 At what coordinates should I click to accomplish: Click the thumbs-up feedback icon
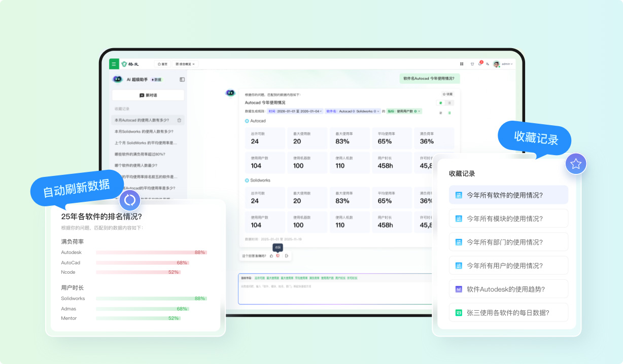tap(271, 256)
